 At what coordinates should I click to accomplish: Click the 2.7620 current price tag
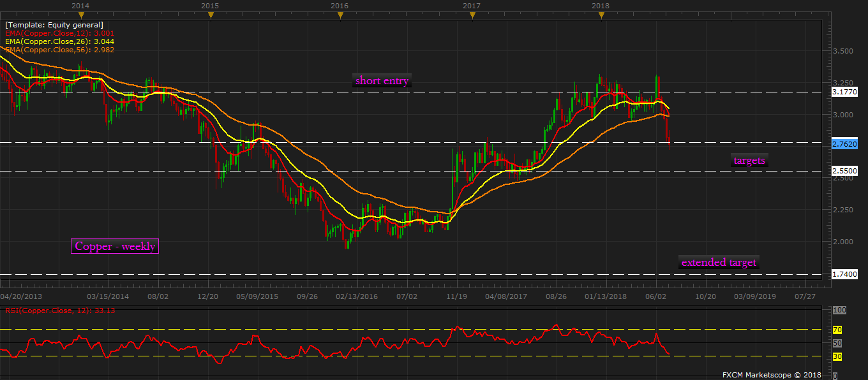tap(844, 145)
